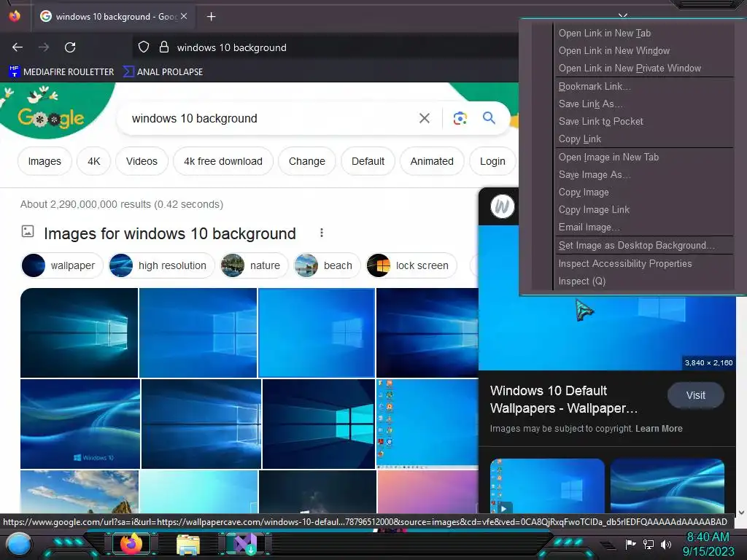
Task: Select the Videos filter chip
Action: (x=142, y=161)
